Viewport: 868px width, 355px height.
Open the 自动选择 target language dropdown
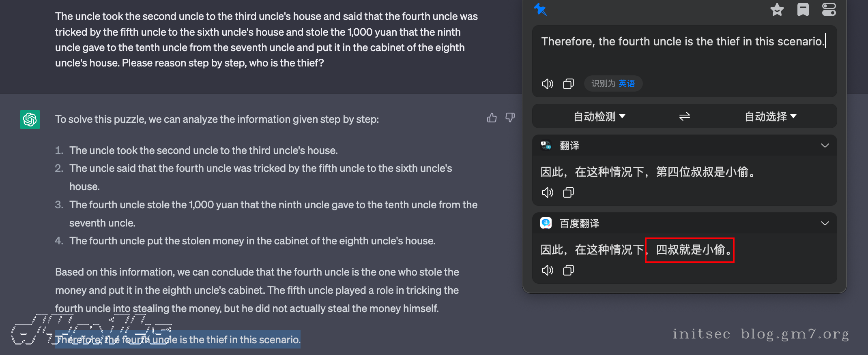(770, 117)
